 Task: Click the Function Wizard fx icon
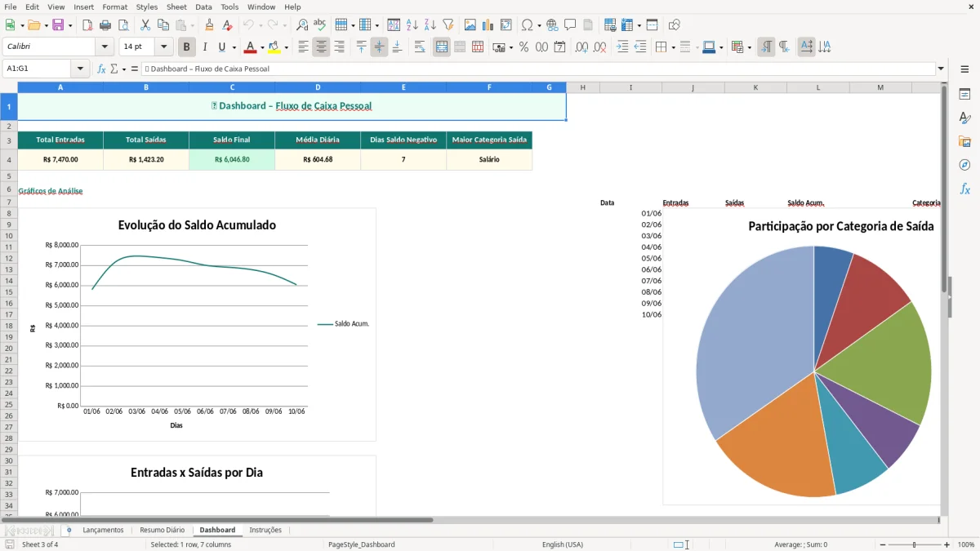101,69
